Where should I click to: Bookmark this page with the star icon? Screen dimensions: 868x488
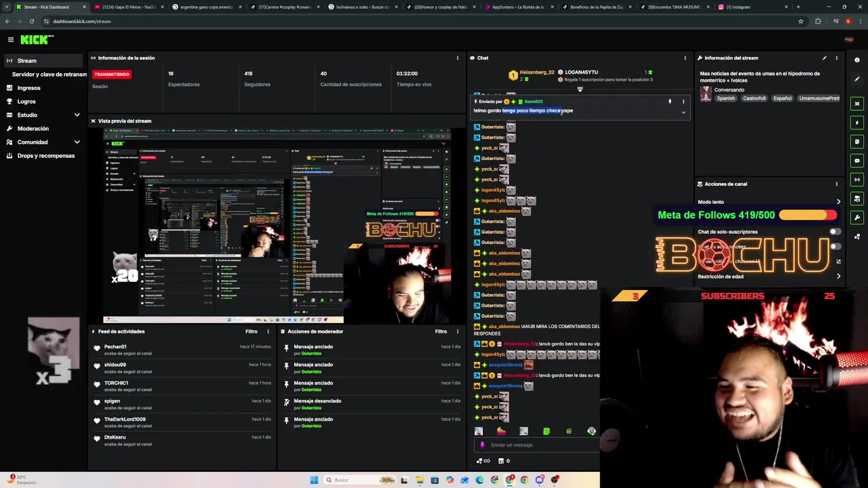[x=801, y=21]
